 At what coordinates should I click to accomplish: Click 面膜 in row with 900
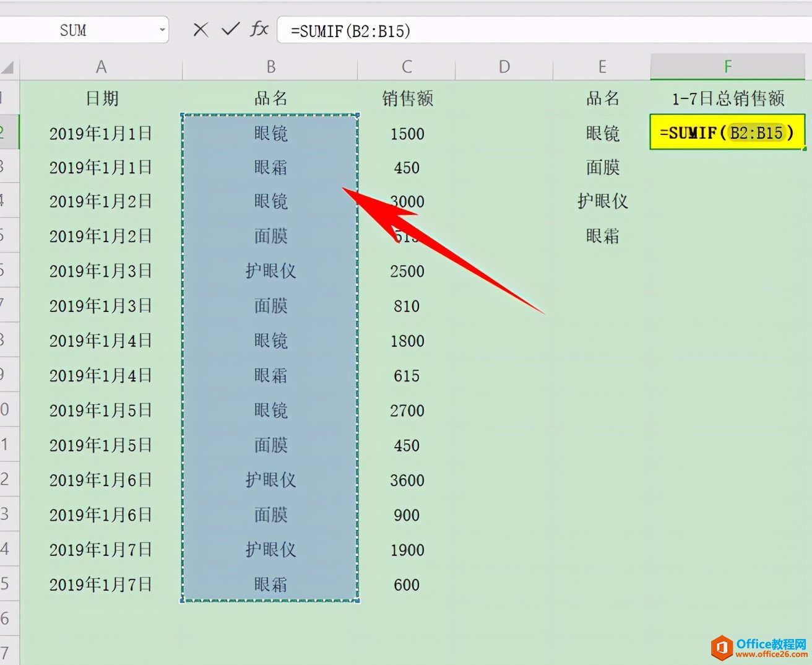pyautogui.click(x=270, y=515)
